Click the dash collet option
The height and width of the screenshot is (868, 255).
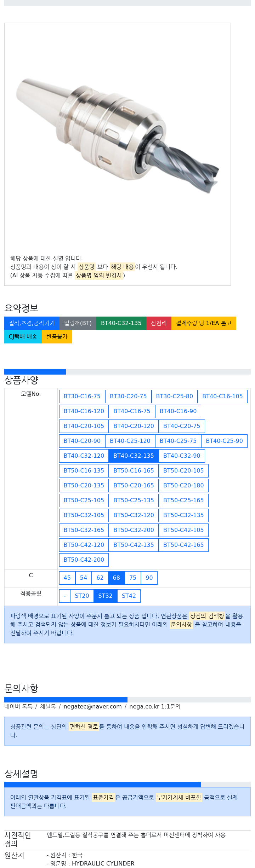[x=64, y=596]
